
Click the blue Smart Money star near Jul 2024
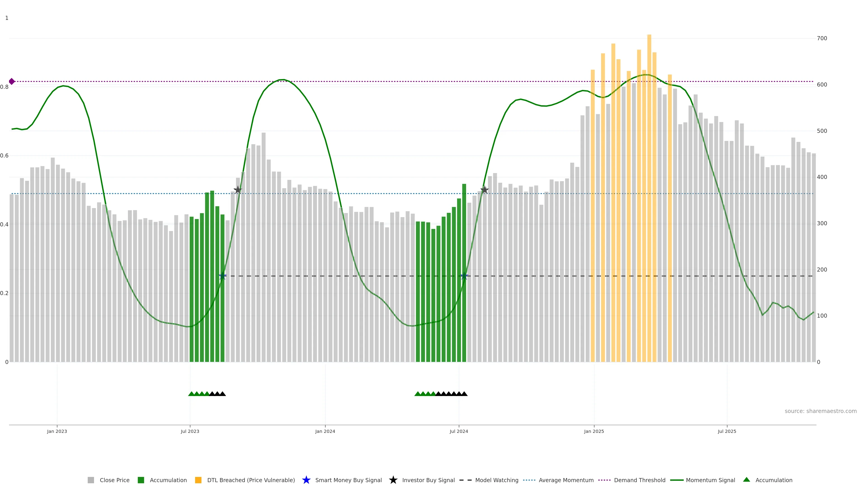(464, 276)
